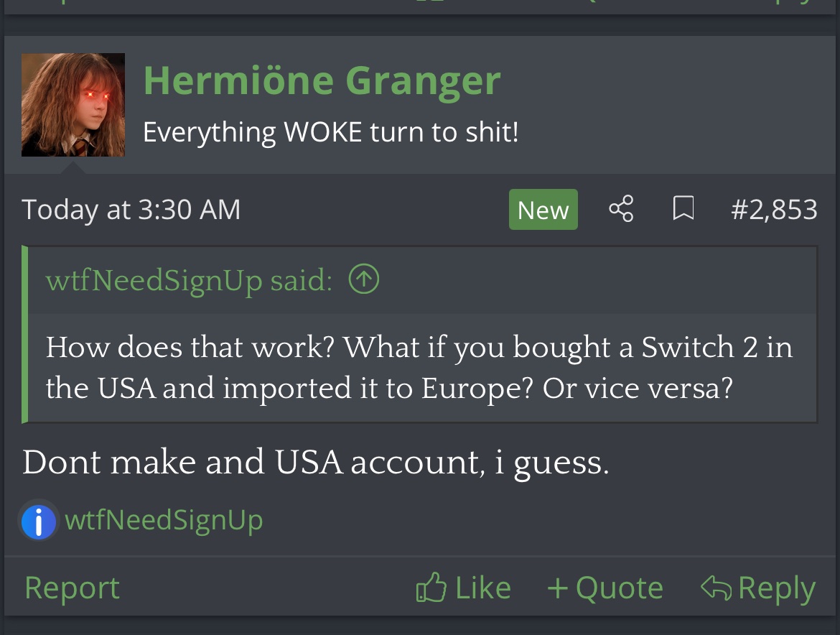Bookmark post #2,853 with bookmark icon
The width and height of the screenshot is (840, 635).
pos(683,208)
